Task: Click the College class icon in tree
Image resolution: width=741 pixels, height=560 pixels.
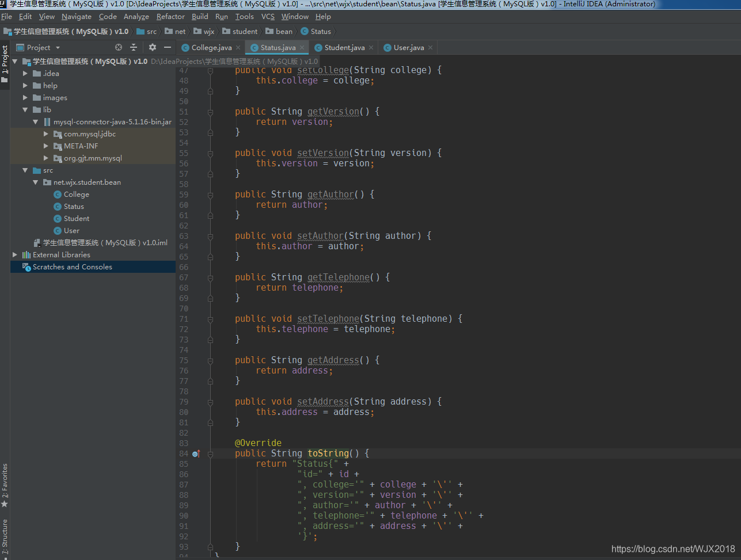Action: coord(58,195)
